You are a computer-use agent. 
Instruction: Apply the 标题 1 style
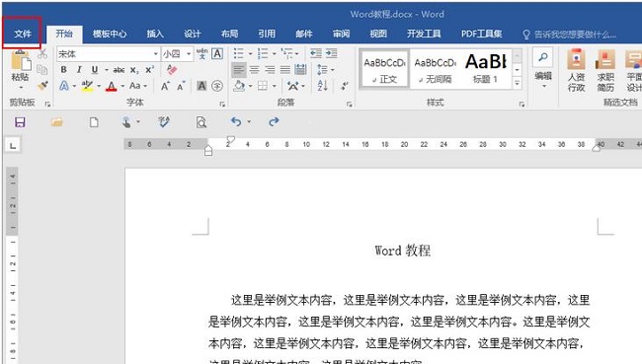pyautogui.click(x=486, y=69)
